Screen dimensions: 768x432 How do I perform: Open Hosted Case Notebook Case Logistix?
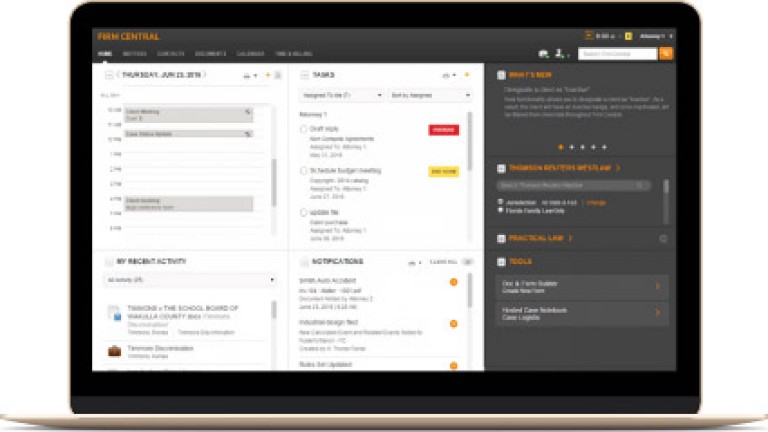(582, 313)
